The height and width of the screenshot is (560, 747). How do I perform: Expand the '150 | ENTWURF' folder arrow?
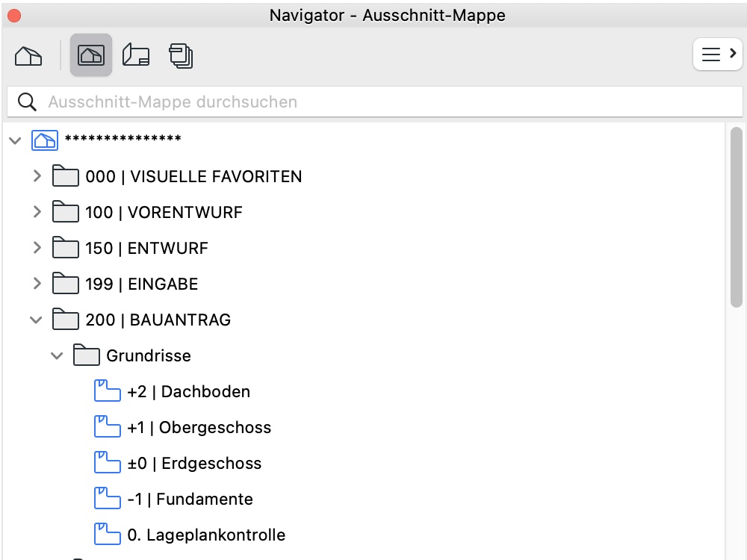[x=37, y=248]
